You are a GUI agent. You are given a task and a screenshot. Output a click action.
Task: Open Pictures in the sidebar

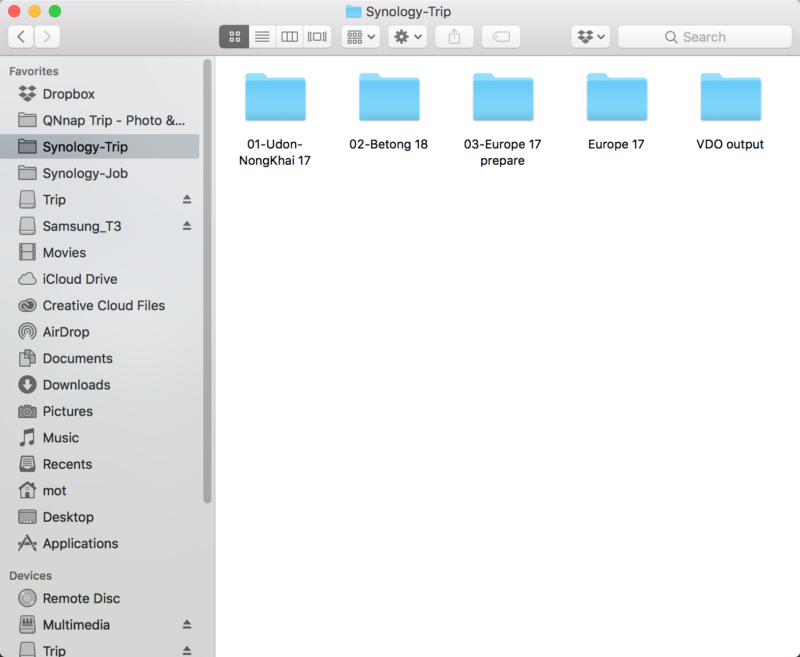coord(100,411)
